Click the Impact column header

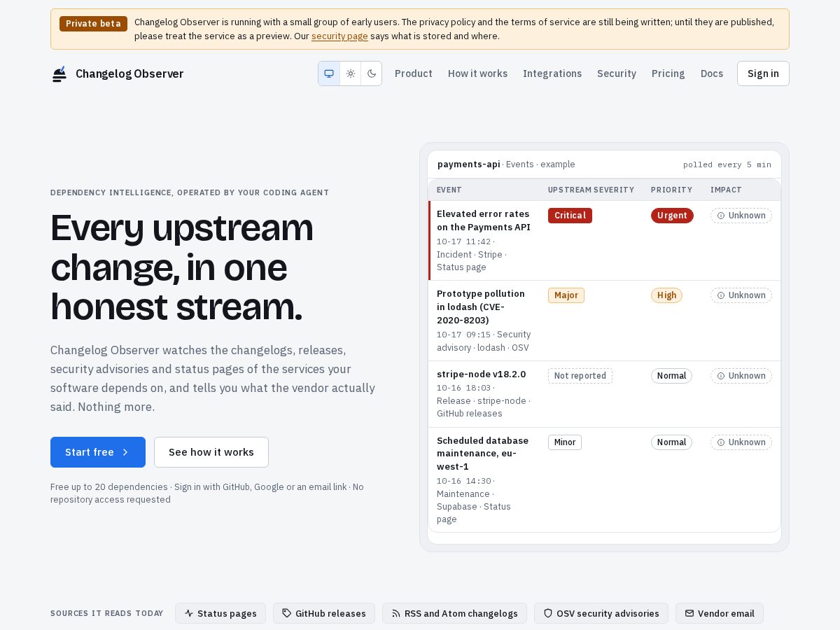click(x=726, y=190)
